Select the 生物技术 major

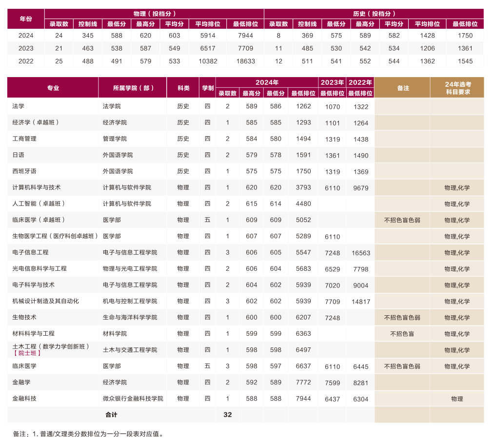tap(24, 317)
